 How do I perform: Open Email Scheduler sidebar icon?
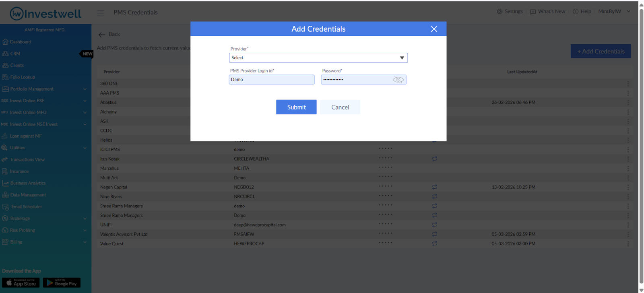coord(5,207)
